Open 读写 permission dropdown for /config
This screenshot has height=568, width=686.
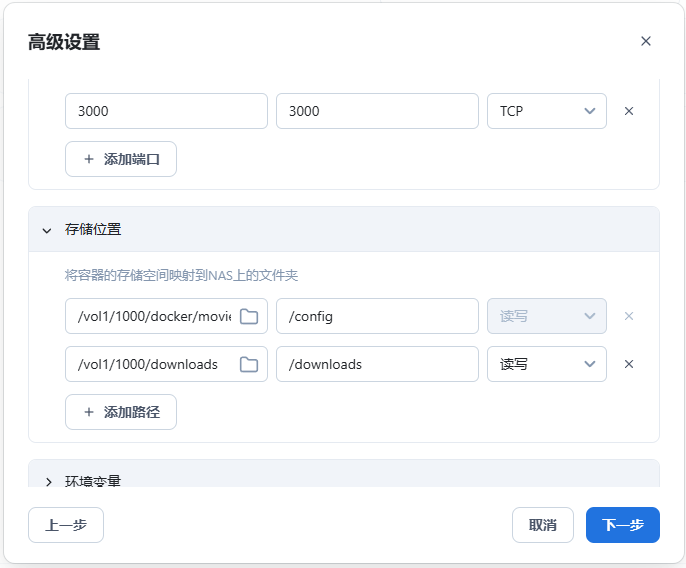point(546,316)
